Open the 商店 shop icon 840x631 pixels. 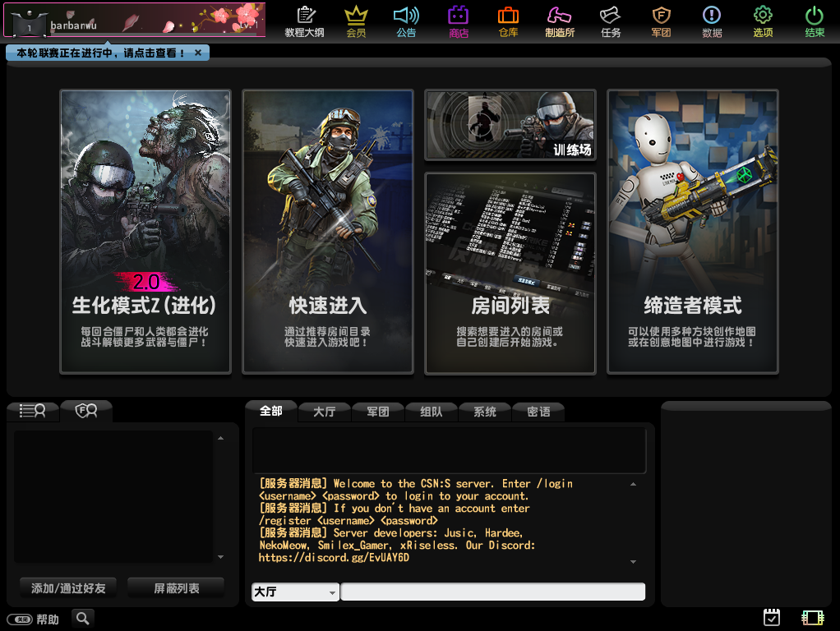(458, 21)
